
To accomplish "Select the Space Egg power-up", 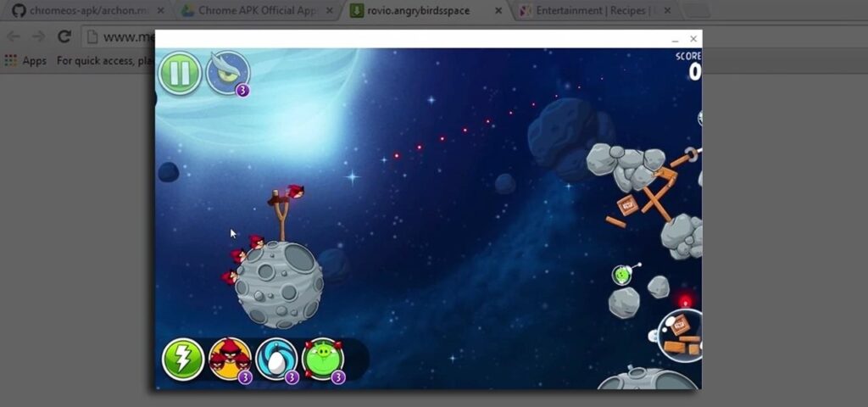I will [x=276, y=359].
